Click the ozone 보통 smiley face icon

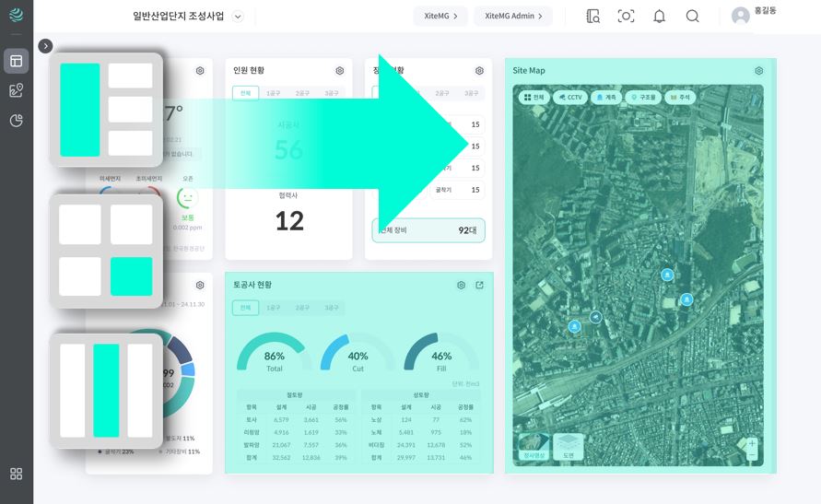coord(187,198)
